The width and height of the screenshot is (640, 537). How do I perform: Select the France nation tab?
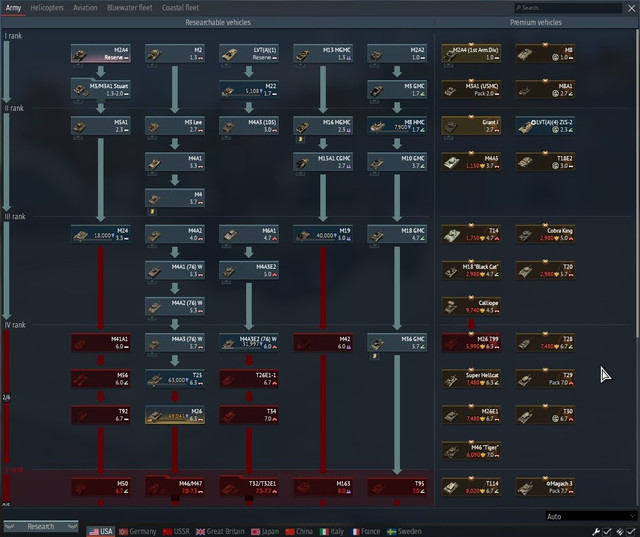tap(365, 531)
